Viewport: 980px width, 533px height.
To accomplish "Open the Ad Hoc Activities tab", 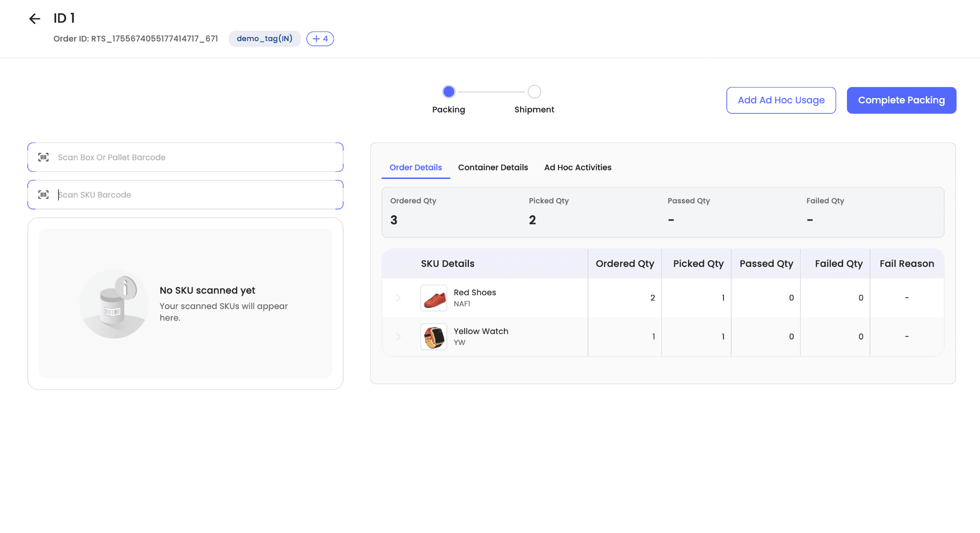I will tap(578, 167).
